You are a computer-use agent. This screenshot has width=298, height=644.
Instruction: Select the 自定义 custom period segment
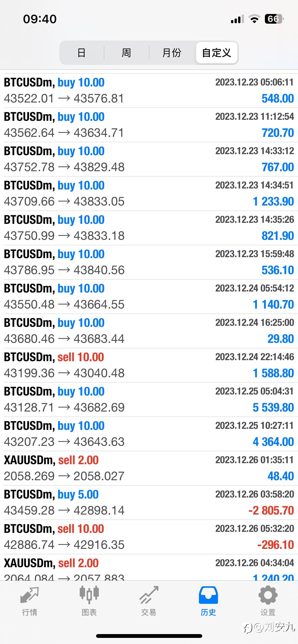(x=217, y=53)
